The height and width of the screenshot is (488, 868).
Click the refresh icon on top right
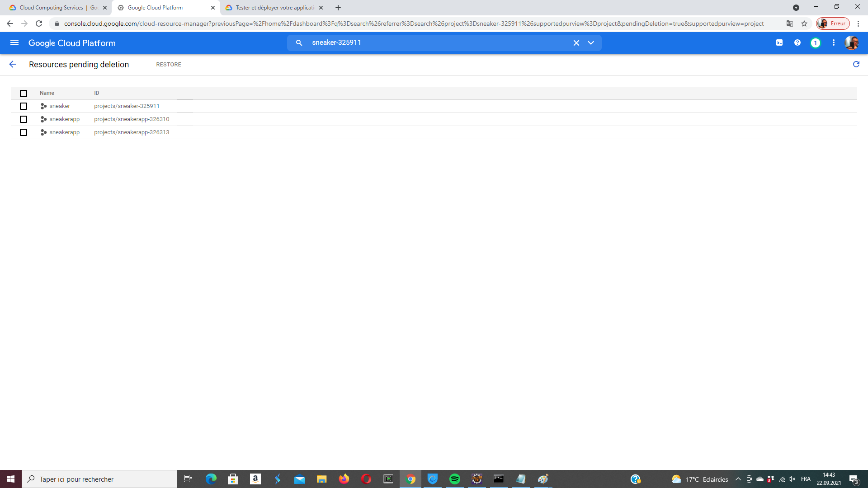tap(857, 64)
